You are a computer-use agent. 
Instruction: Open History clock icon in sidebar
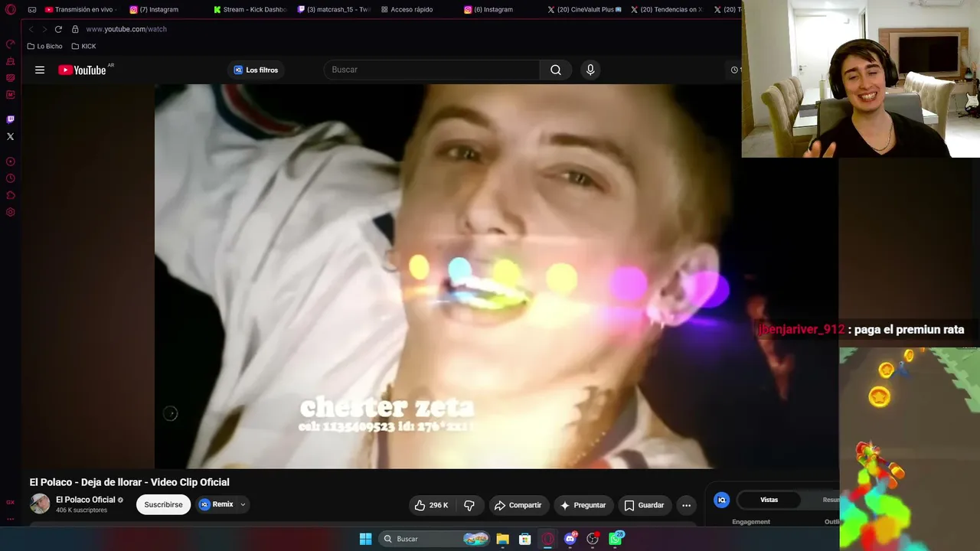(x=11, y=178)
